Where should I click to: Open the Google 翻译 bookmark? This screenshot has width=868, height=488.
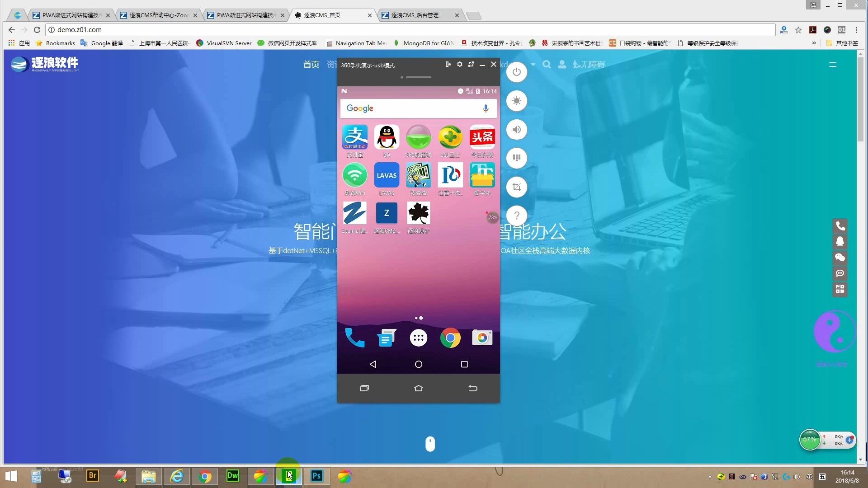(102, 43)
